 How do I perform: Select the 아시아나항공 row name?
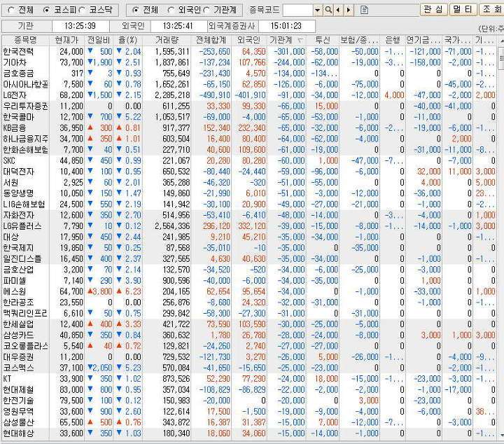coord(25,85)
